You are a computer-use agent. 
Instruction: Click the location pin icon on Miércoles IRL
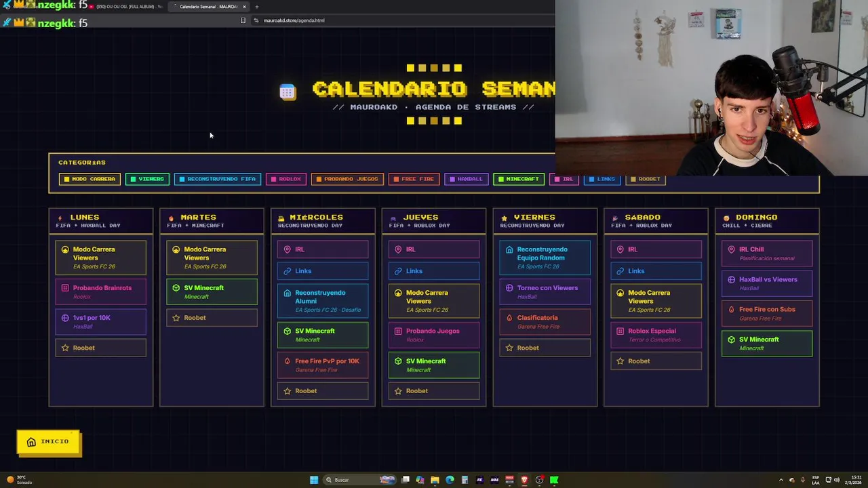[288, 249]
